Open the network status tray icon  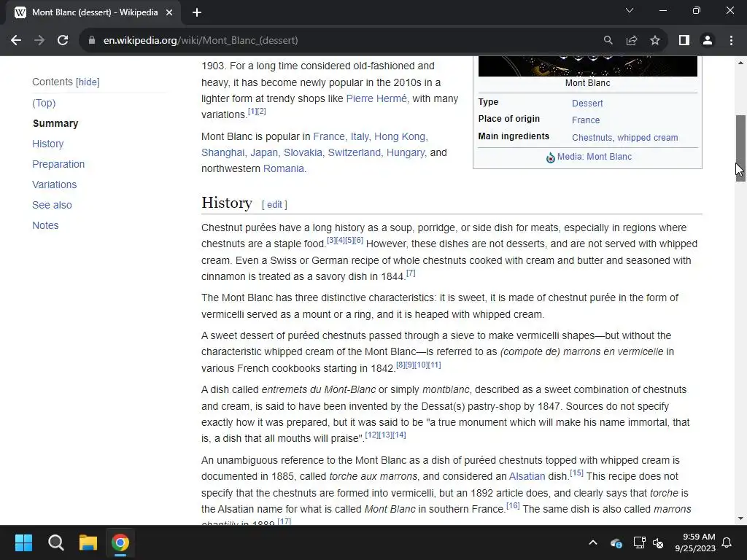639,542
